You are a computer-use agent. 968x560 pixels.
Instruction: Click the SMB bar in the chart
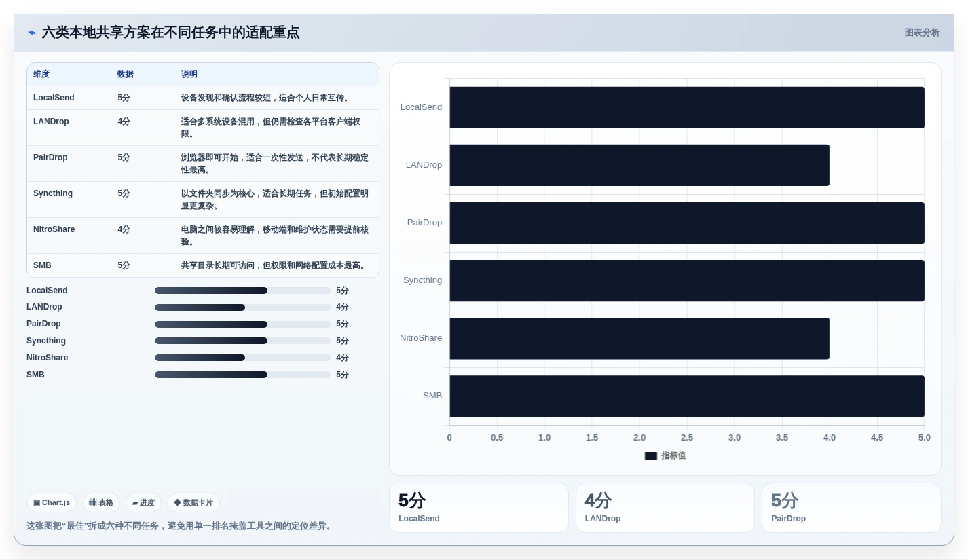click(x=687, y=396)
